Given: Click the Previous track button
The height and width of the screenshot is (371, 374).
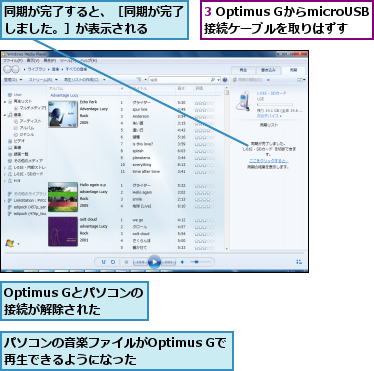Looking at the screenshot, I should click(140, 262).
